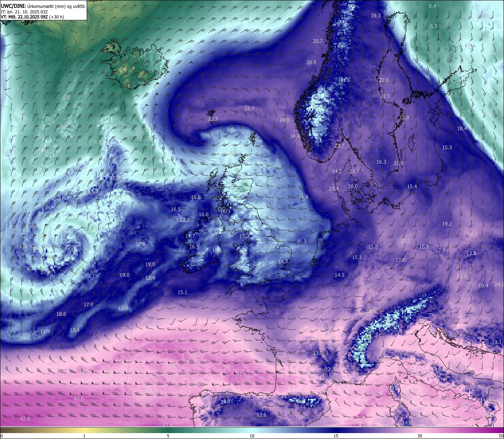Click the 10 tick on the color scale
Screen dimensions: 504x439
pos(252,436)
